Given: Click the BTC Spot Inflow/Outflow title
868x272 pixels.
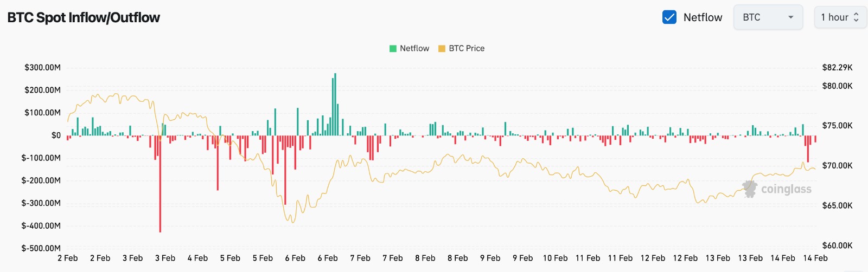Looking at the screenshot, I should (84, 17).
